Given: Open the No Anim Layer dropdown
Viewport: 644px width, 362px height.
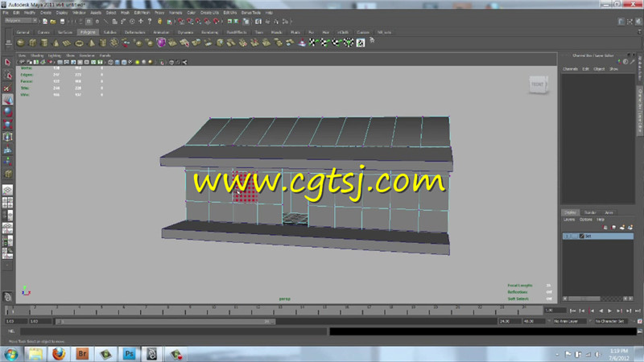Looking at the screenshot, I should [x=568, y=321].
